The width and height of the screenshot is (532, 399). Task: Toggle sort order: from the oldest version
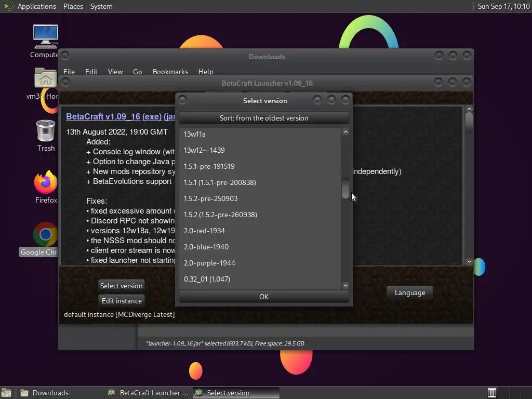(x=263, y=118)
